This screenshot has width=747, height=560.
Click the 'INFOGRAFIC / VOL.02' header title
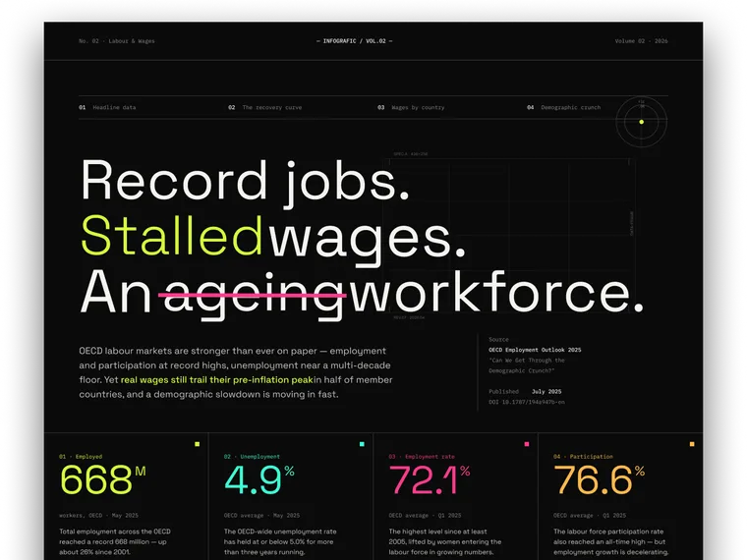[x=355, y=41]
